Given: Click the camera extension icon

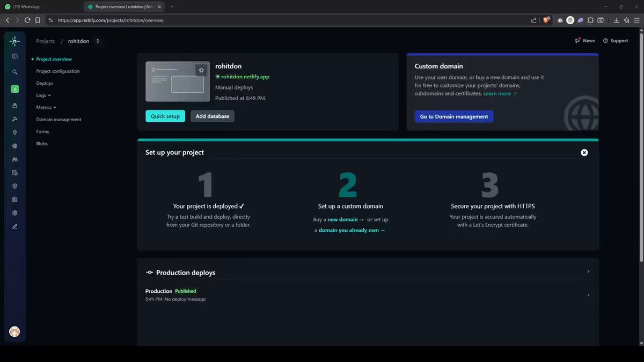Looking at the screenshot, I should 560,20.
